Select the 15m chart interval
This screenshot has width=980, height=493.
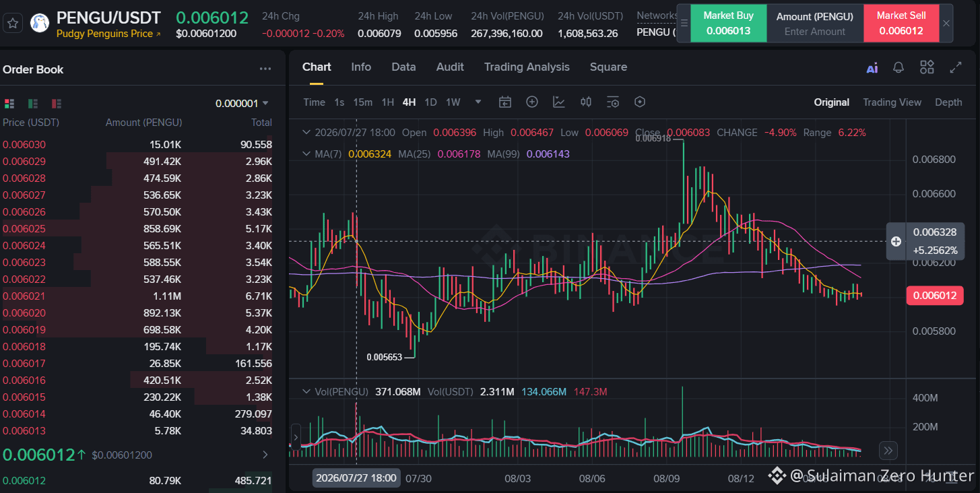363,102
